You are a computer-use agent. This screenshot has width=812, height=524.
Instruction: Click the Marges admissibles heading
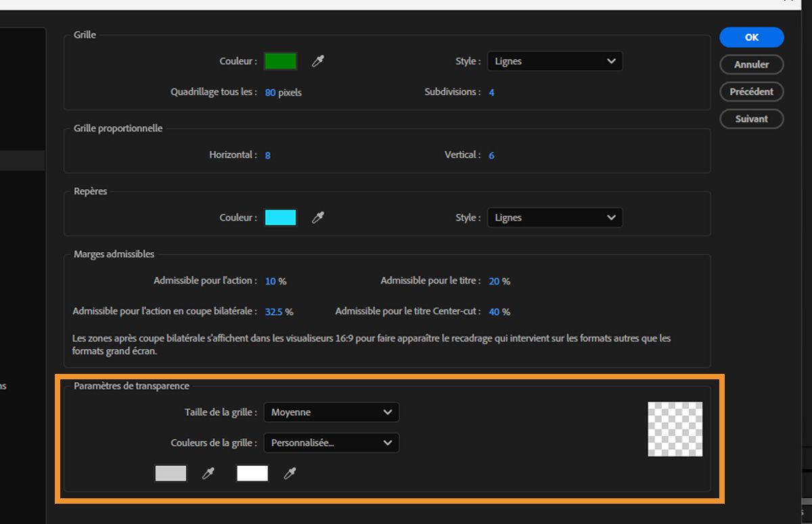click(x=114, y=254)
